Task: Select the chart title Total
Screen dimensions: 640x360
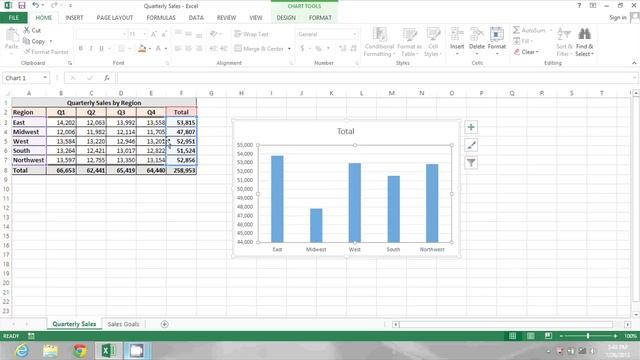Action: tap(345, 131)
